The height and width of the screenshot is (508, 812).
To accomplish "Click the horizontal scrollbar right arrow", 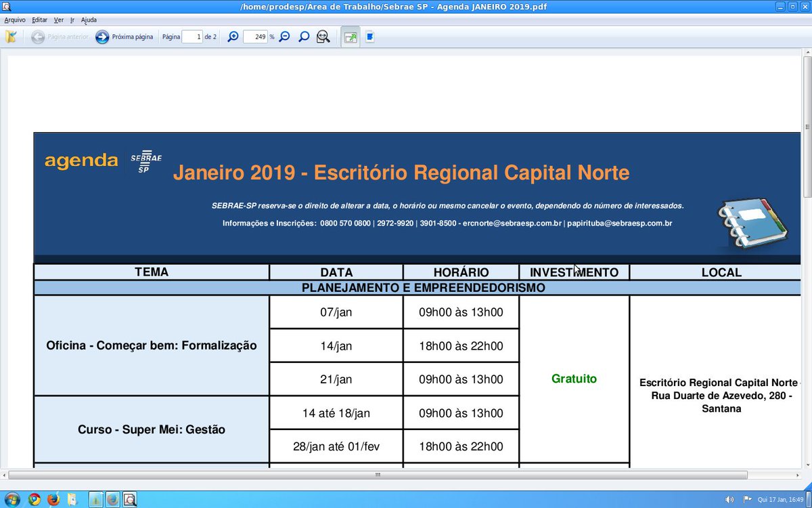I will [x=797, y=475].
